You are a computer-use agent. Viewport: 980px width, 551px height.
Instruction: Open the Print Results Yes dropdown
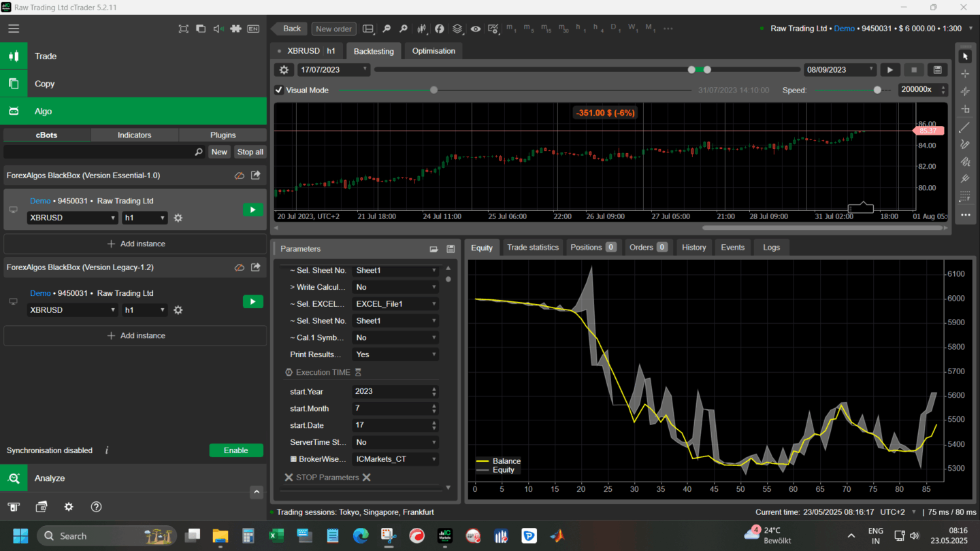(395, 354)
